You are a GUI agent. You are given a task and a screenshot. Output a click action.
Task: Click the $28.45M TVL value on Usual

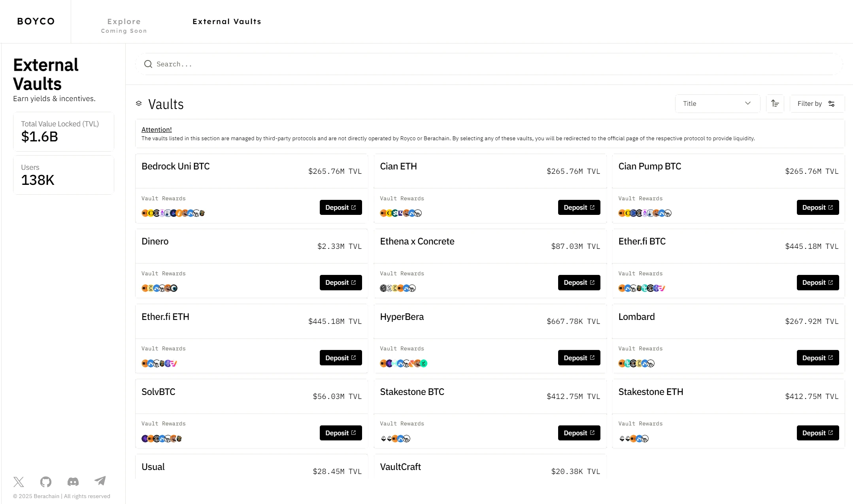click(x=337, y=472)
